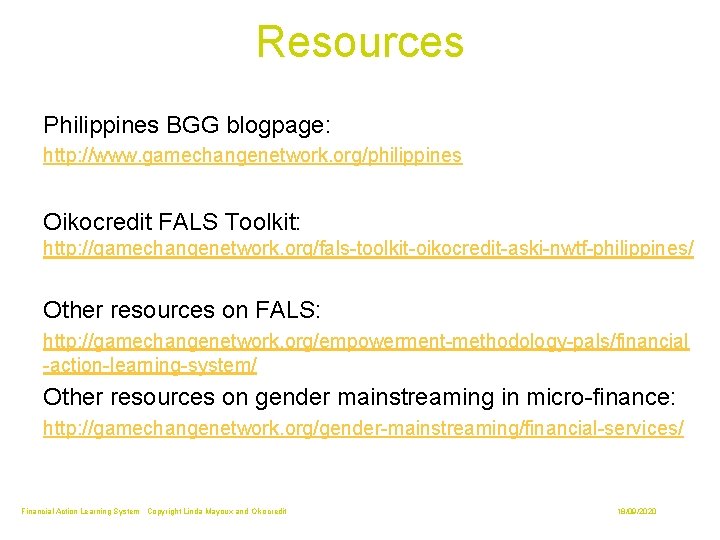Open the gender-mainstreaming financial-services link
Screen dimensions: 720x540
pyautogui.click(x=363, y=428)
